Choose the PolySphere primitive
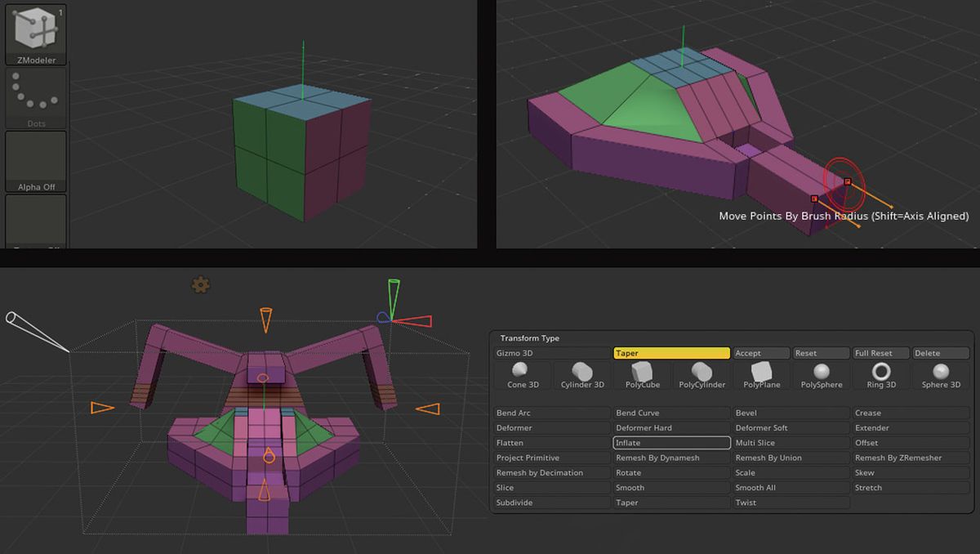The width and height of the screenshot is (980, 554). [x=820, y=376]
